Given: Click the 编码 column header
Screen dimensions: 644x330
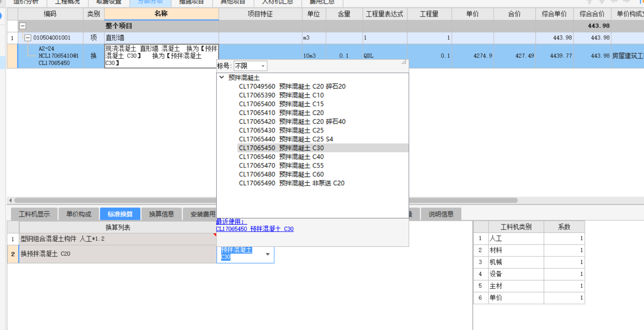Looking at the screenshot, I should coord(50,14).
